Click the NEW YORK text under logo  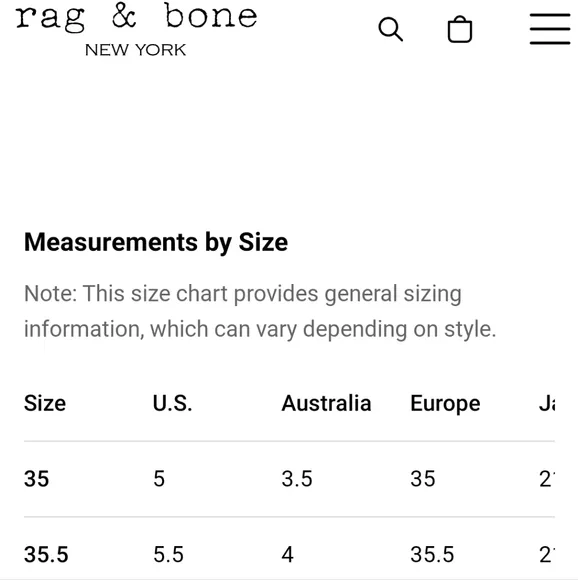tap(135, 50)
